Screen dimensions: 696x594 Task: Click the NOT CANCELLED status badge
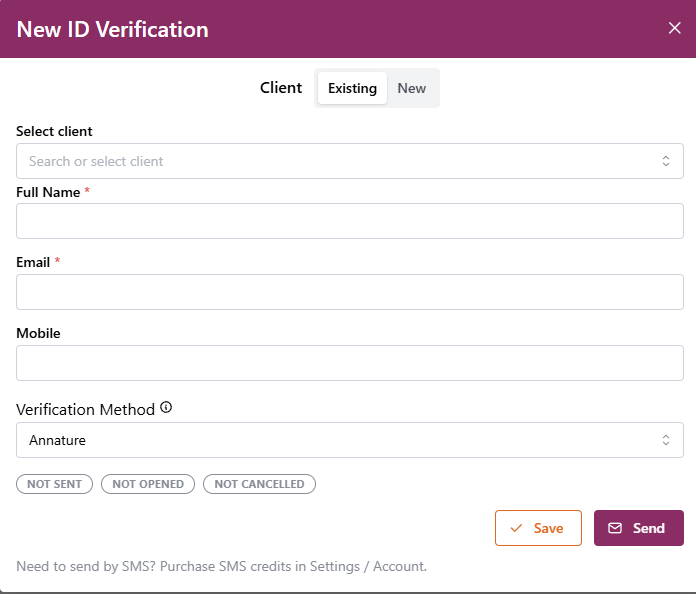259,484
